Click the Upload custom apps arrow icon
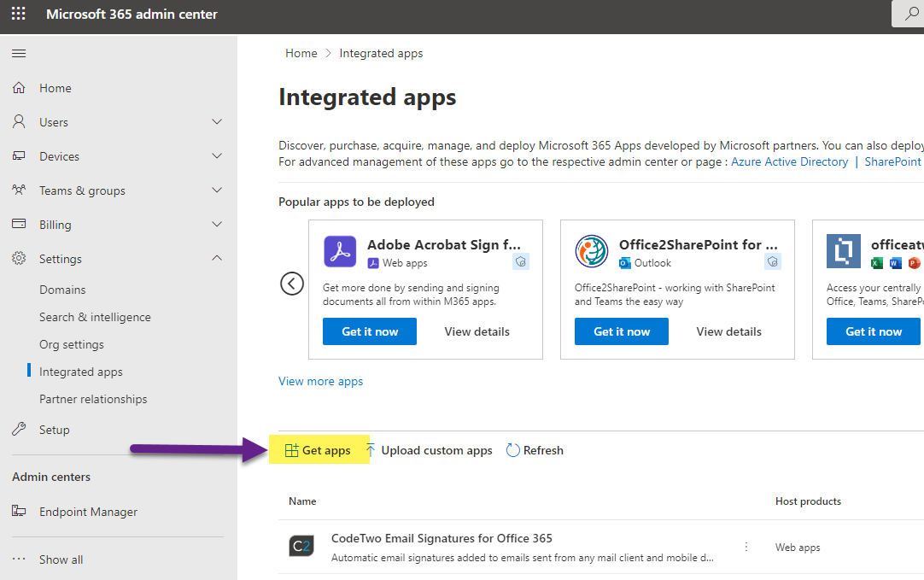The height and width of the screenshot is (580, 924). coord(371,450)
